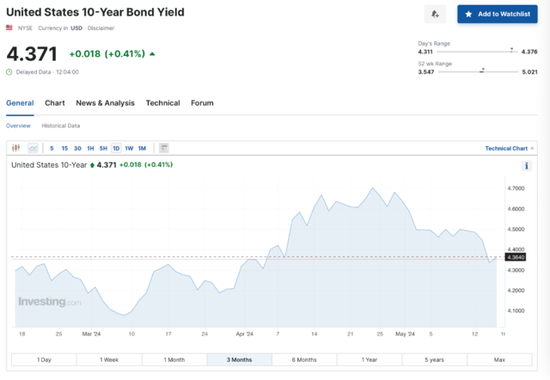550x380 pixels.
Task: Select the 3 Months time range
Action: click(x=239, y=360)
